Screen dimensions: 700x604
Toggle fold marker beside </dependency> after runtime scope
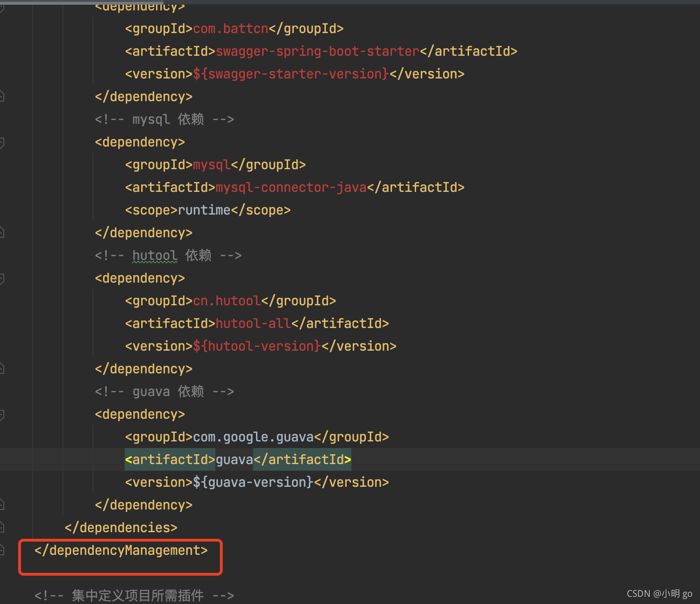tap(2, 232)
